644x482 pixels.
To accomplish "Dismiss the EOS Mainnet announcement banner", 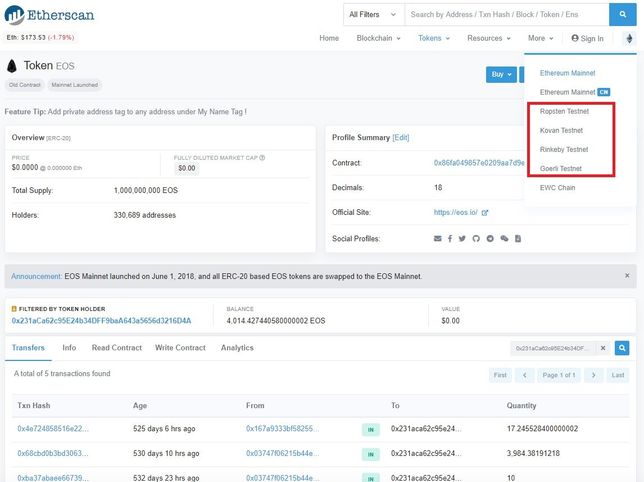I will [x=627, y=275].
